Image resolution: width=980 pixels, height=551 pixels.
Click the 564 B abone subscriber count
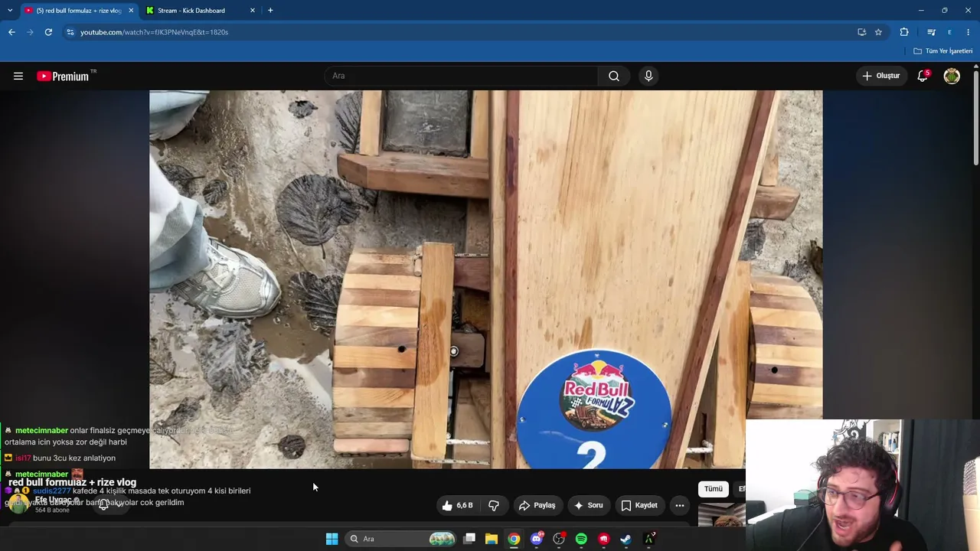[52, 510]
